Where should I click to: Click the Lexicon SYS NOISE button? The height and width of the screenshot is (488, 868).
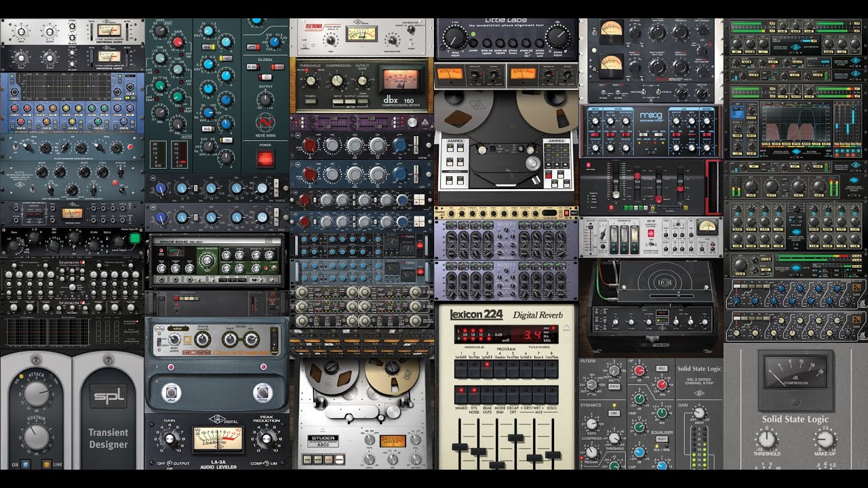point(474,394)
